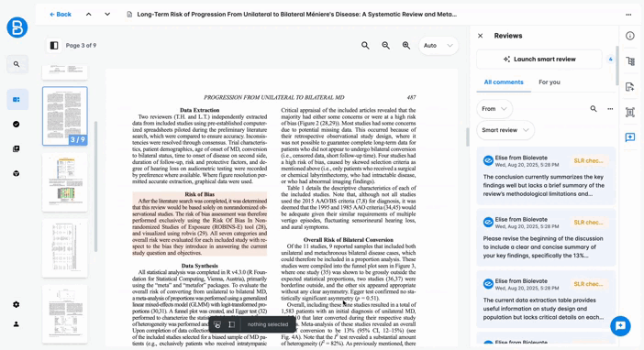Go to previous document with up chevron
644x350 pixels.
click(89, 15)
